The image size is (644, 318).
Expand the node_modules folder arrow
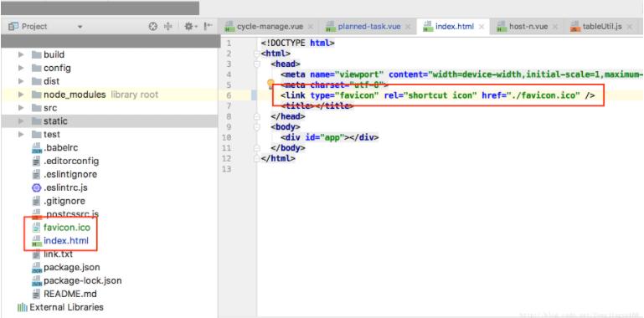pos(21,95)
